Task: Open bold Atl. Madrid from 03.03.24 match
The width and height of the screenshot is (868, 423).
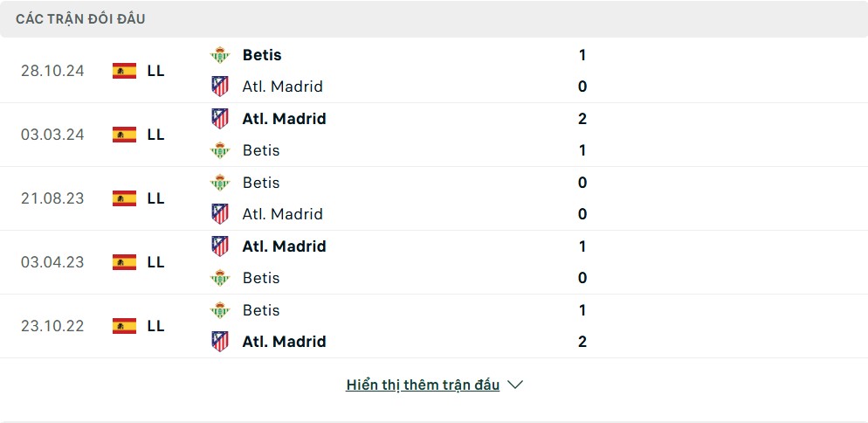Action: pos(284,119)
